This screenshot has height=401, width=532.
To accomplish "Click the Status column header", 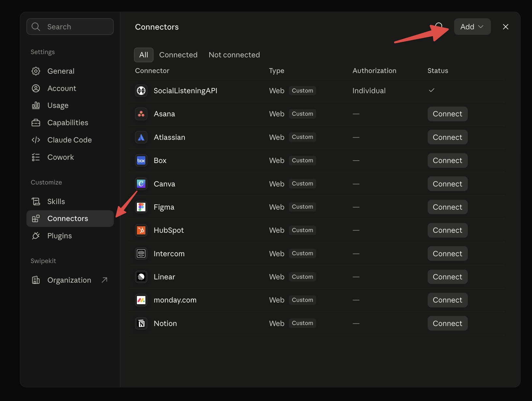I will click(x=438, y=71).
